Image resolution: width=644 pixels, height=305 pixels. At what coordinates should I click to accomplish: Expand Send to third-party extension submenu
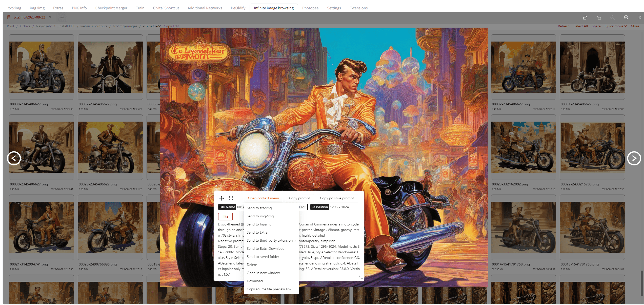pyautogui.click(x=271, y=240)
